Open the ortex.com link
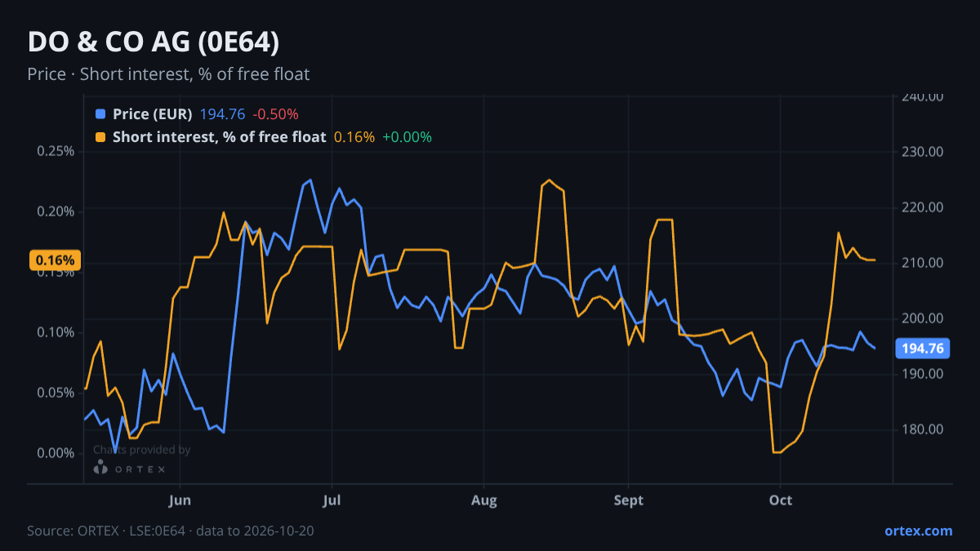This screenshot has height=551, width=980. pos(918,531)
